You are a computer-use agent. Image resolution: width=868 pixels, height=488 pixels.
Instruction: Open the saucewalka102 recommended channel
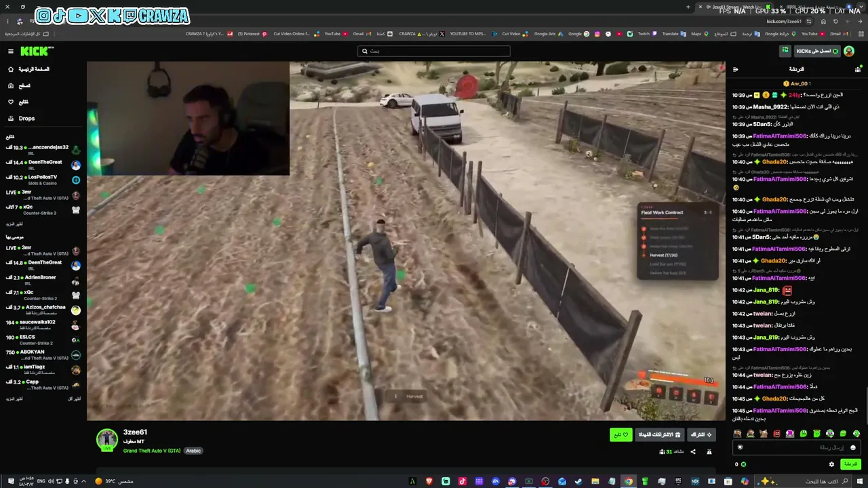pyautogui.click(x=43, y=325)
